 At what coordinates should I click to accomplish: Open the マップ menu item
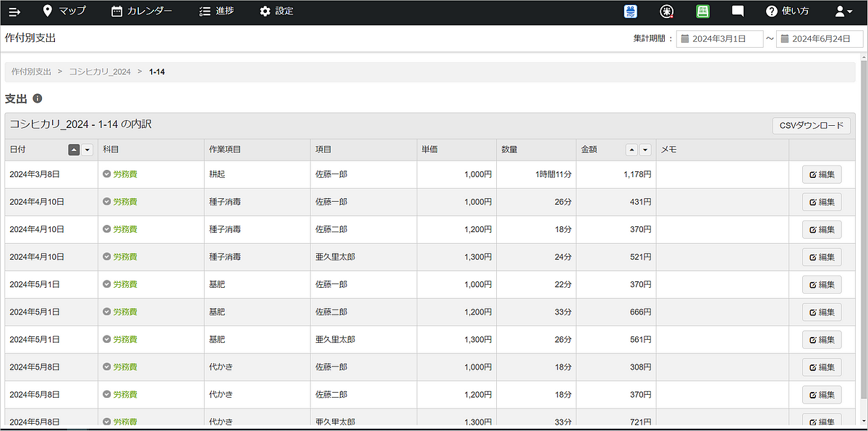point(64,12)
